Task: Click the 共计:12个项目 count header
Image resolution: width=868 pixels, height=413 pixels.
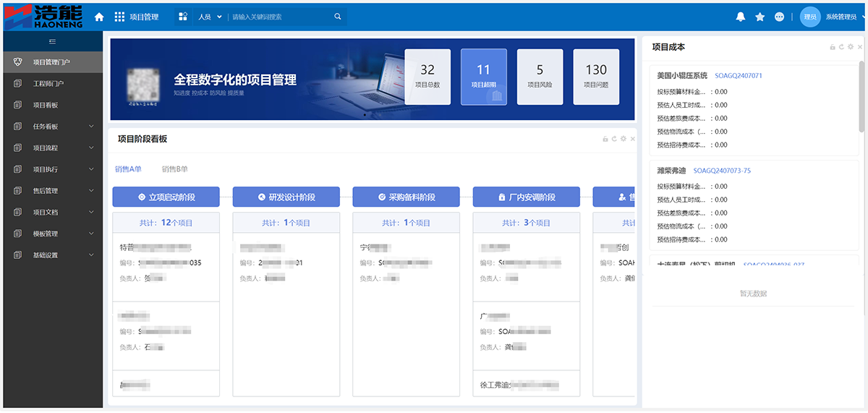Action: coord(166,223)
